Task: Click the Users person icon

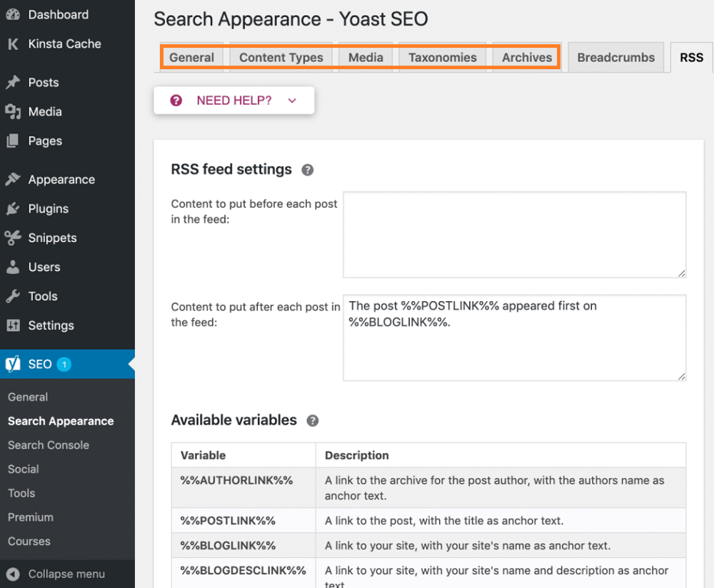Action: (x=13, y=267)
